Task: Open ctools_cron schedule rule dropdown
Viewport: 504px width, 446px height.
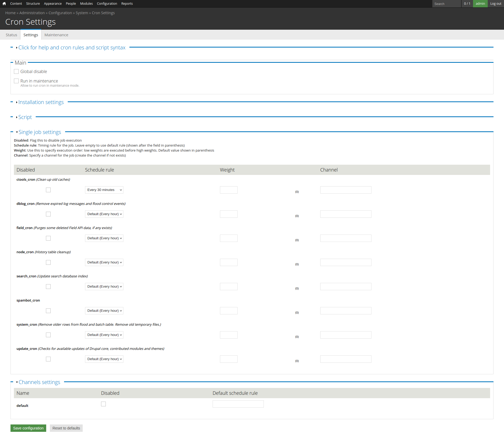Action: click(104, 190)
